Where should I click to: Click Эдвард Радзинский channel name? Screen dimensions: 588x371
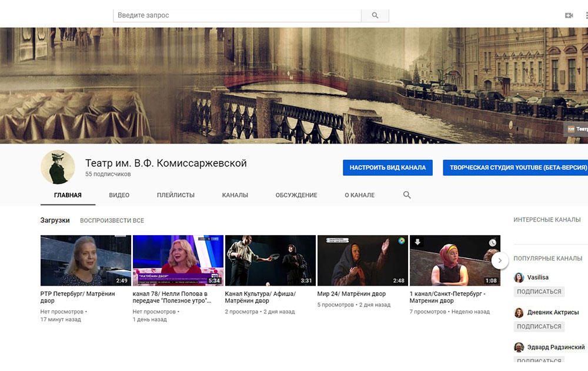click(556, 347)
